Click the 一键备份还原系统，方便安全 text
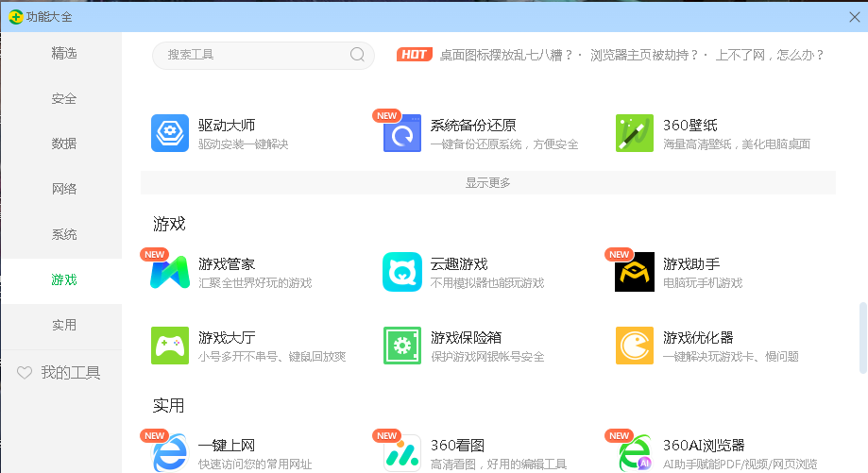 503,144
